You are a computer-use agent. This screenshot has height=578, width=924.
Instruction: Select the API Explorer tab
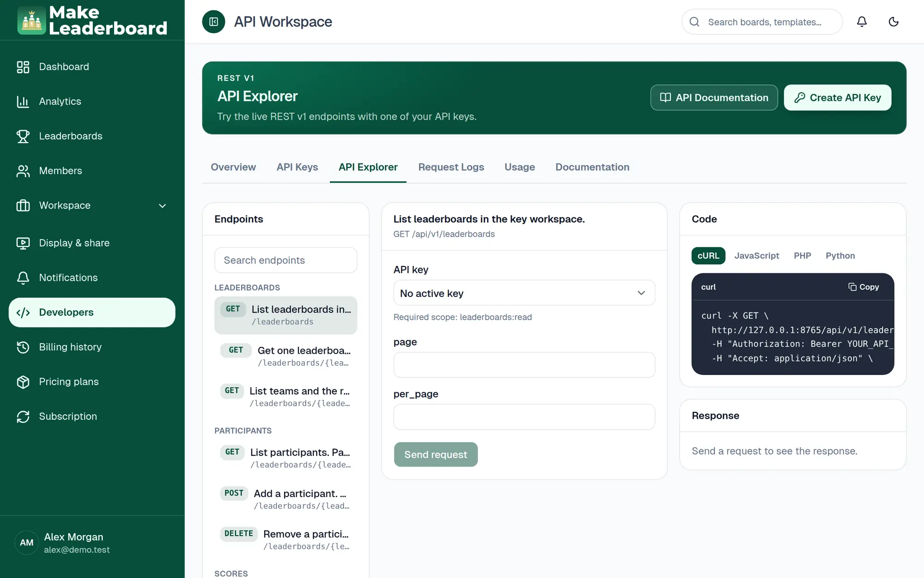click(x=368, y=167)
